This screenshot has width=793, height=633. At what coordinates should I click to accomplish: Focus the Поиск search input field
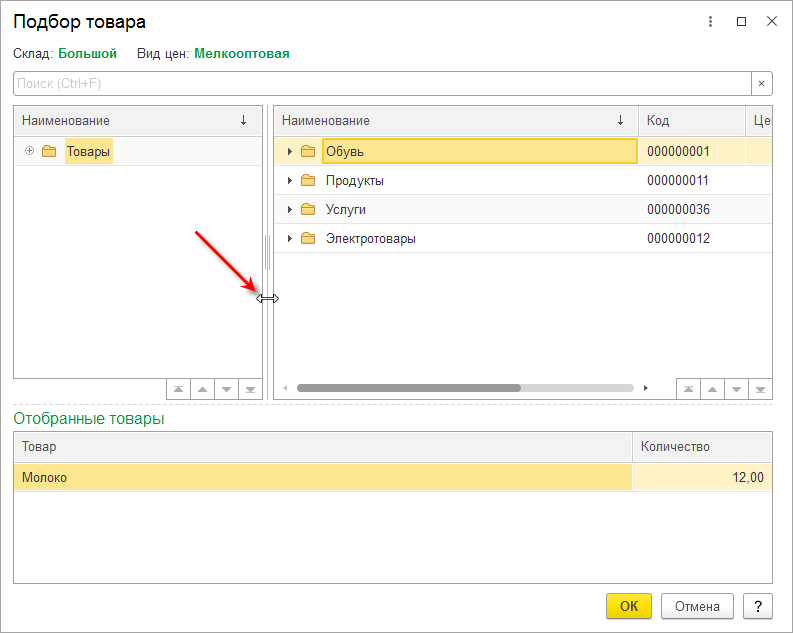point(382,83)
